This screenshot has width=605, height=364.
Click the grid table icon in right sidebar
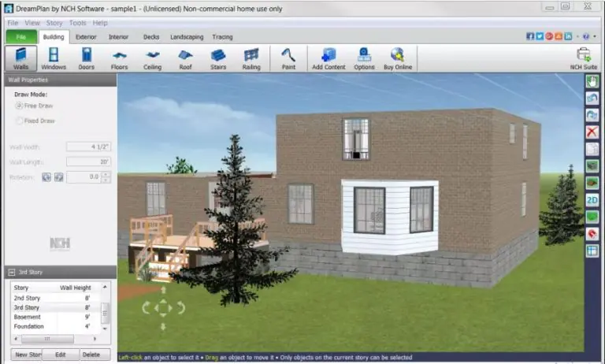pos(592,251)
